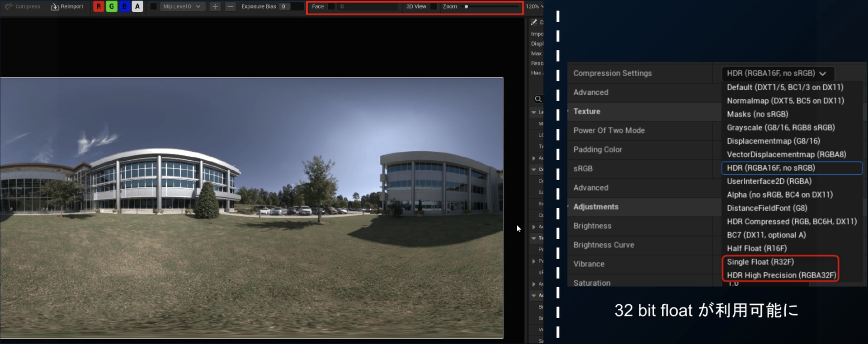The height and width of the screenshot is (344, 868).
Task: Click the Brightness property label
Action: 592,226
